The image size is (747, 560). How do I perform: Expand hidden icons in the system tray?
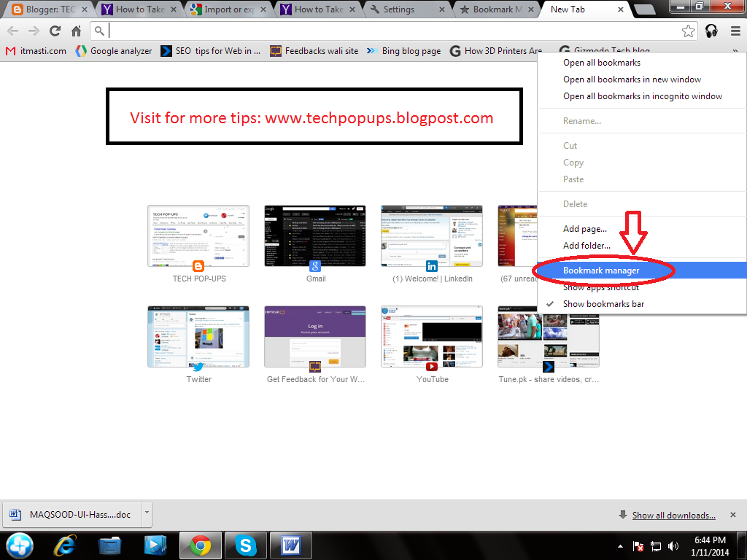[x=620, y=545]
